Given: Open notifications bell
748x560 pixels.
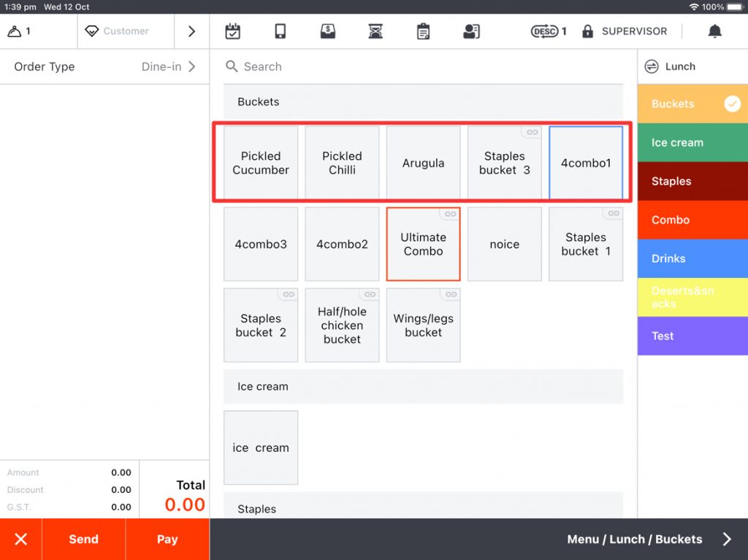Looking at the screenshot, I should click(714, 31).
